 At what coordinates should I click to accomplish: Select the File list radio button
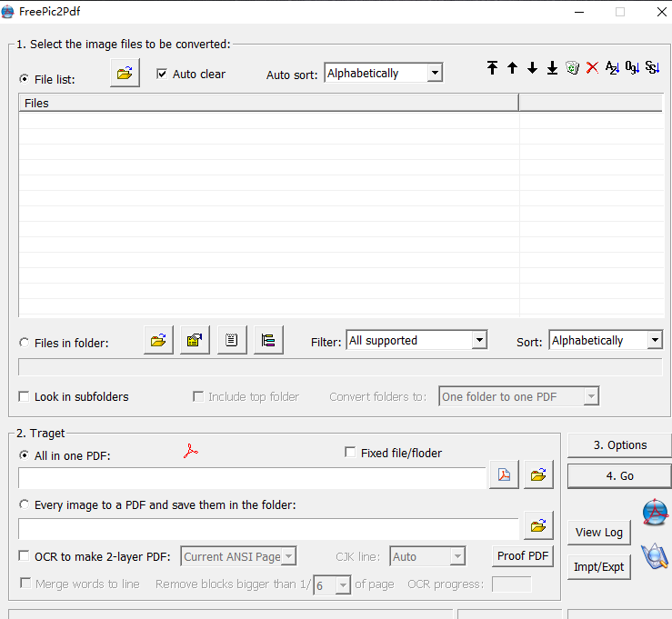25,79
